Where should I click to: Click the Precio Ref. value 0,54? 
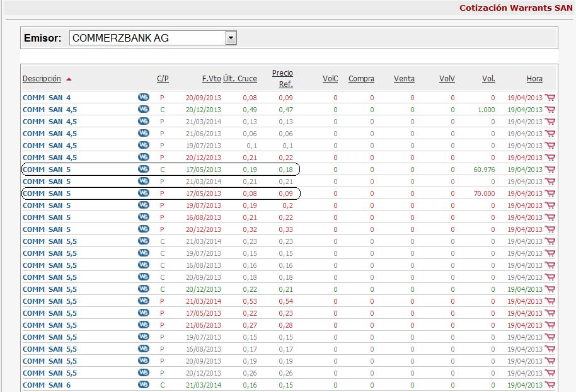(x=286, y=301)
